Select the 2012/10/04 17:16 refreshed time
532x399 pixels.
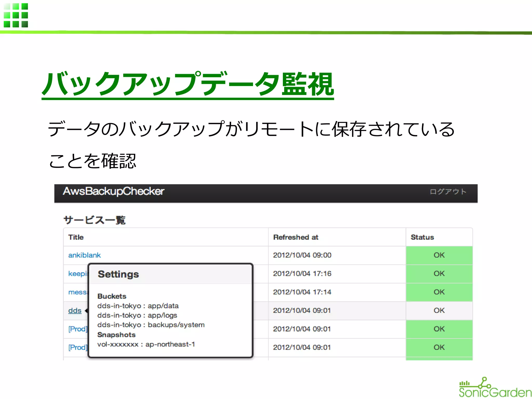[302, 274]
